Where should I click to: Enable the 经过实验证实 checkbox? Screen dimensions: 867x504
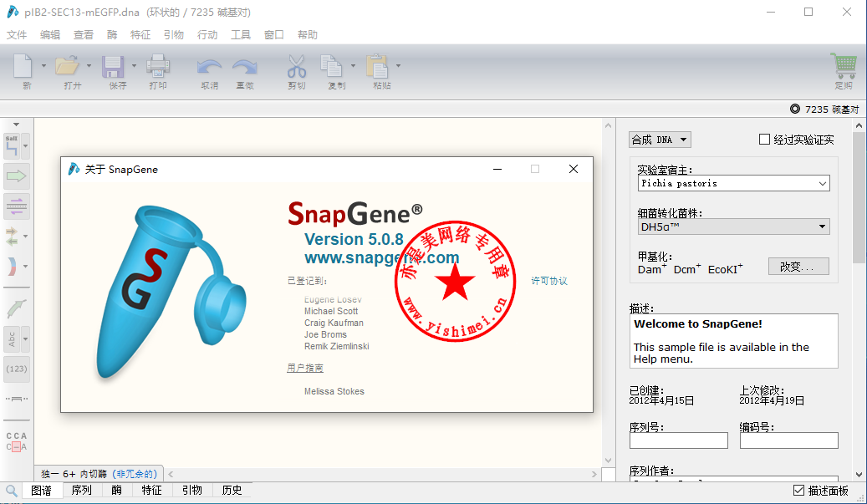(x=764, y=140)
